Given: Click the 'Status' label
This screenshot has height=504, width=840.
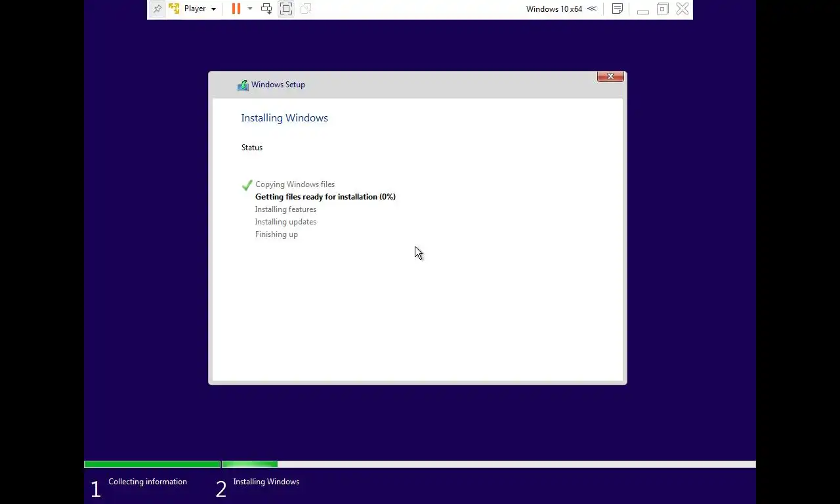Looking at the screenshot, I should (252, 148).
